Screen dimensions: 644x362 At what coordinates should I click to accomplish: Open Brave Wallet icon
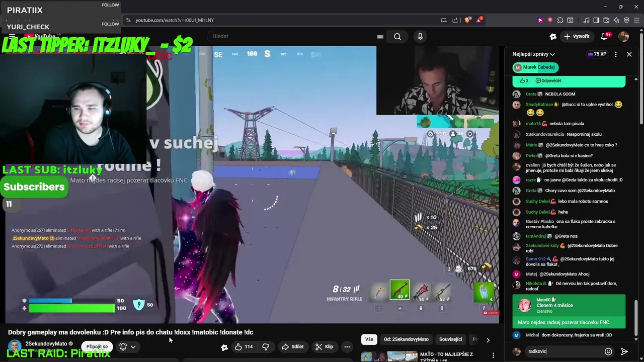607,20
